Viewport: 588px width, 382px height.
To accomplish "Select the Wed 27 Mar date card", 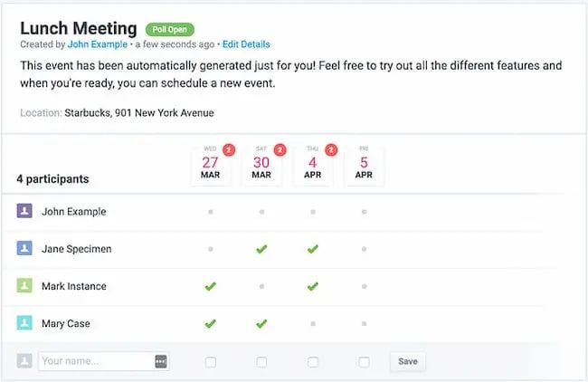I will [211, 167].
